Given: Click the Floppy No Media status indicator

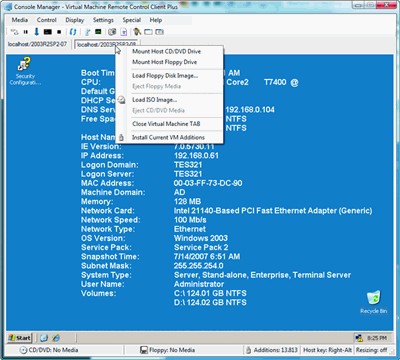Looking at the screenshot, I should pyautogui.click(x=168, y=350).
